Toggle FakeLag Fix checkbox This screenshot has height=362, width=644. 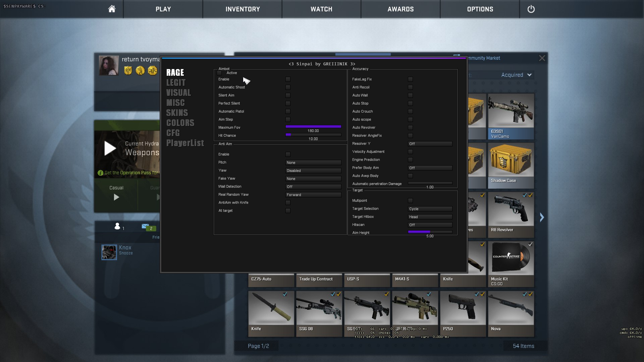pos(410,79)
